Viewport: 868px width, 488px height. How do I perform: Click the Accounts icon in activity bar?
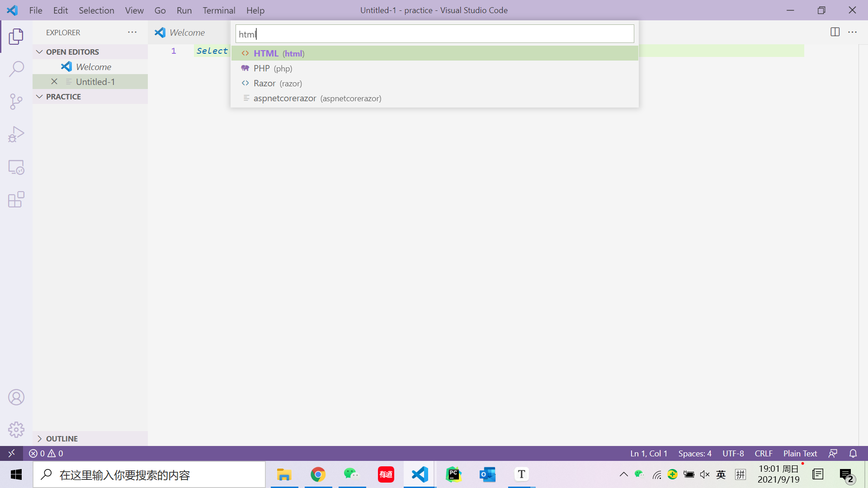coord(16,397)
